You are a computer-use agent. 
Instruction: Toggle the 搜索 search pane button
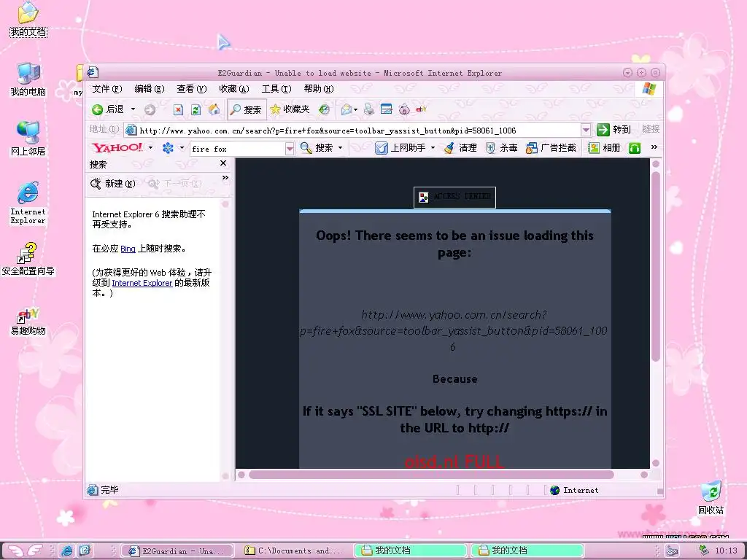coord(246,109)
